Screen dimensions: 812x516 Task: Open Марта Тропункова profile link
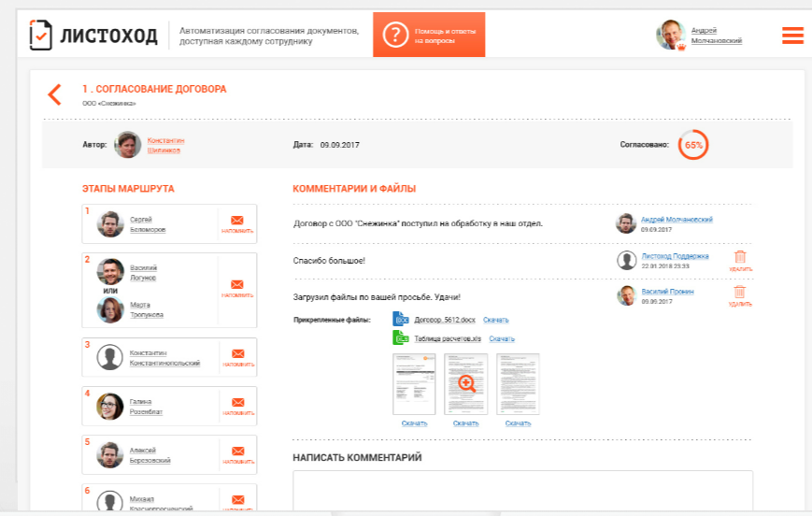pos(147,309)
